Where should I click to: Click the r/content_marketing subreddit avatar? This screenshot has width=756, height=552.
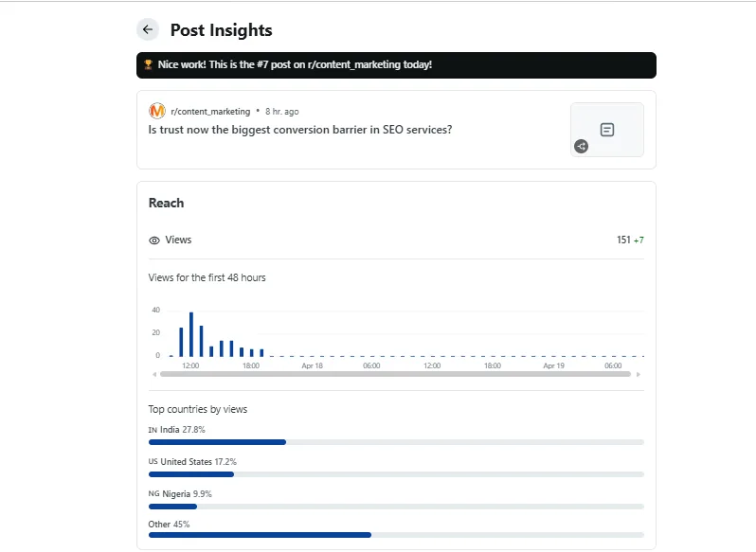pos(157,111)
